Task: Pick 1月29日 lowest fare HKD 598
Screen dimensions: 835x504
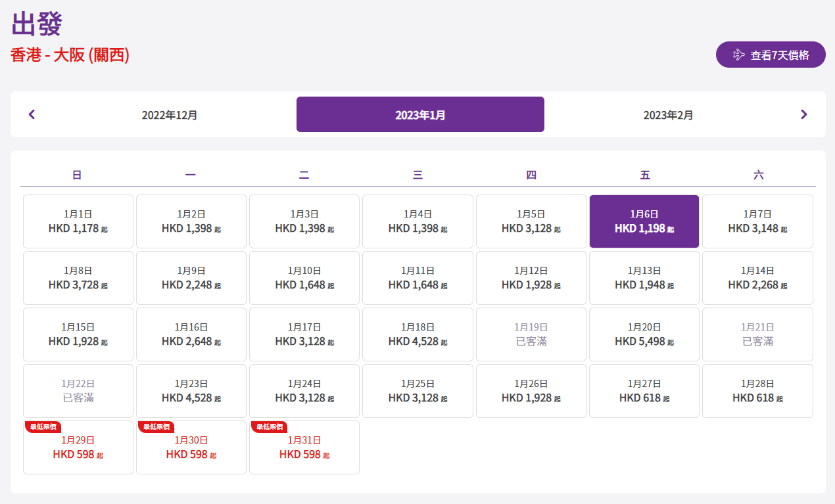Action: (x=78, y=448)
